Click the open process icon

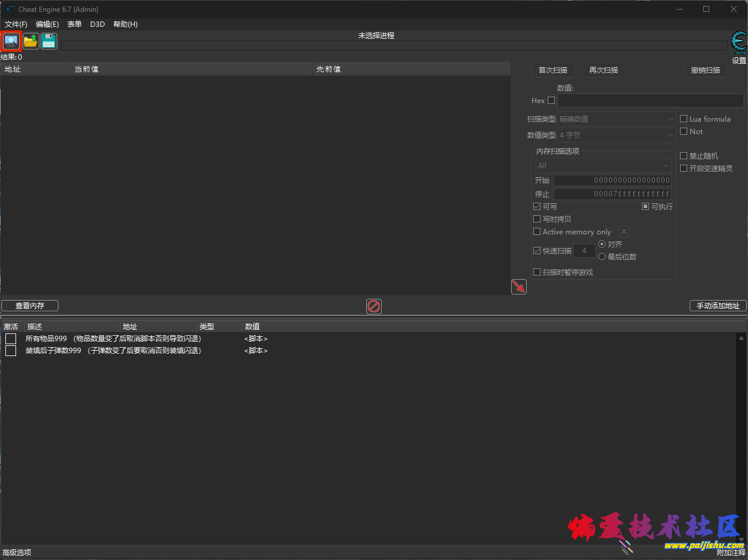click(11, 41)
